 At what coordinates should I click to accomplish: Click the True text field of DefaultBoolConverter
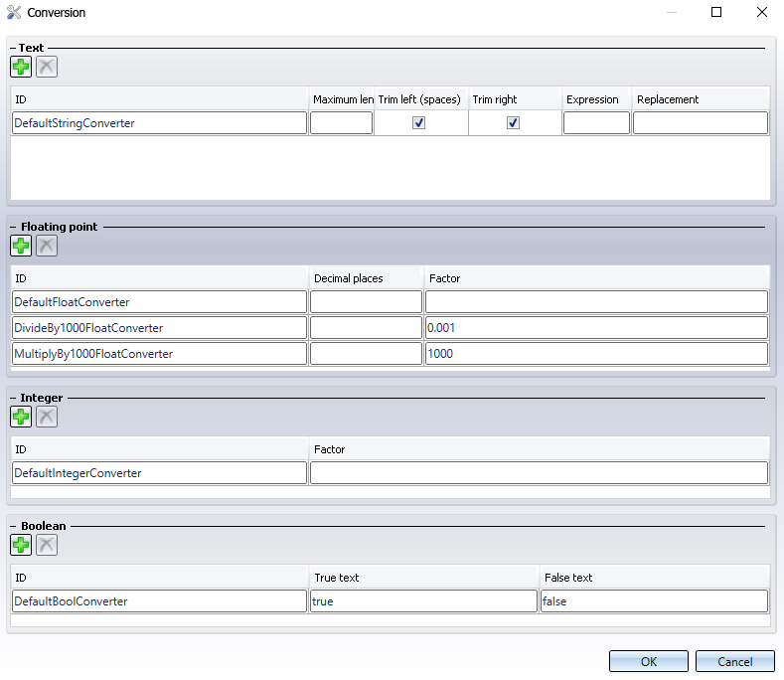point(423,601)
